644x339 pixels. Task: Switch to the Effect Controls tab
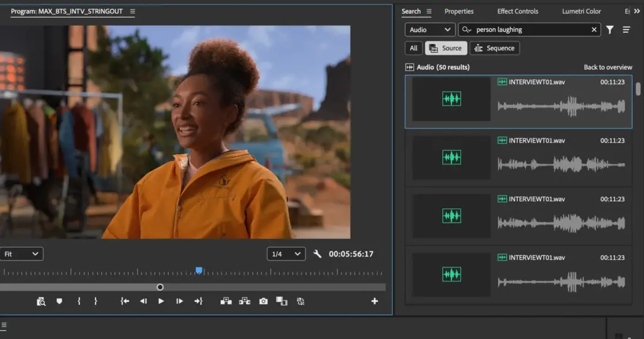coord(518,11)
